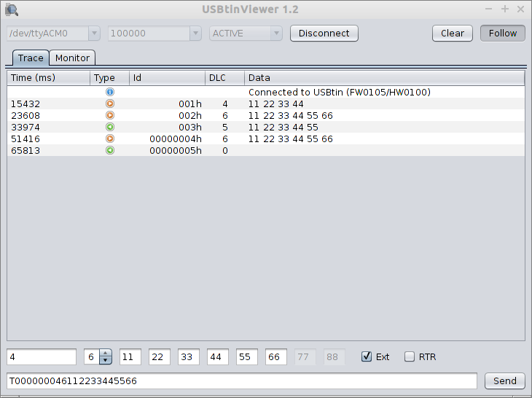This screenshot has width=532, height=398.
Task: Click data byte field containing 66
Action: [276, 356]
